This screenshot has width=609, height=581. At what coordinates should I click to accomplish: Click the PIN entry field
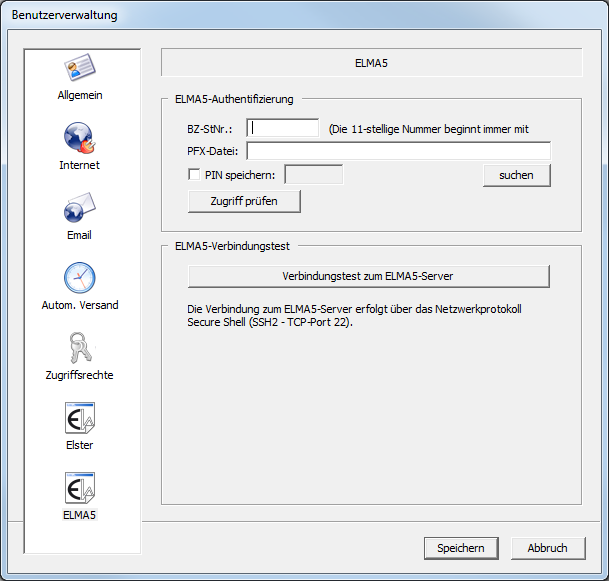point(314,174)
